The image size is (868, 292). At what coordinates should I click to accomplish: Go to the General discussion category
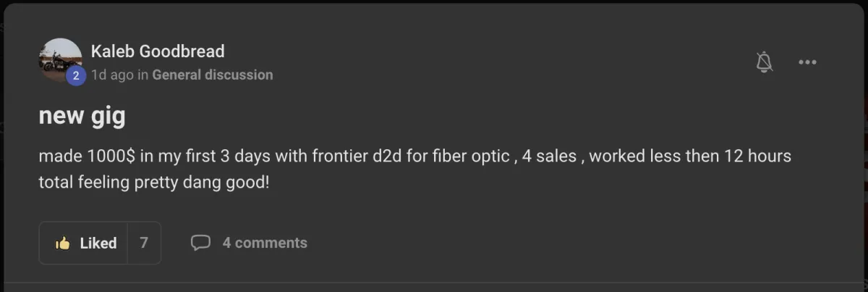tap(213, 75)
